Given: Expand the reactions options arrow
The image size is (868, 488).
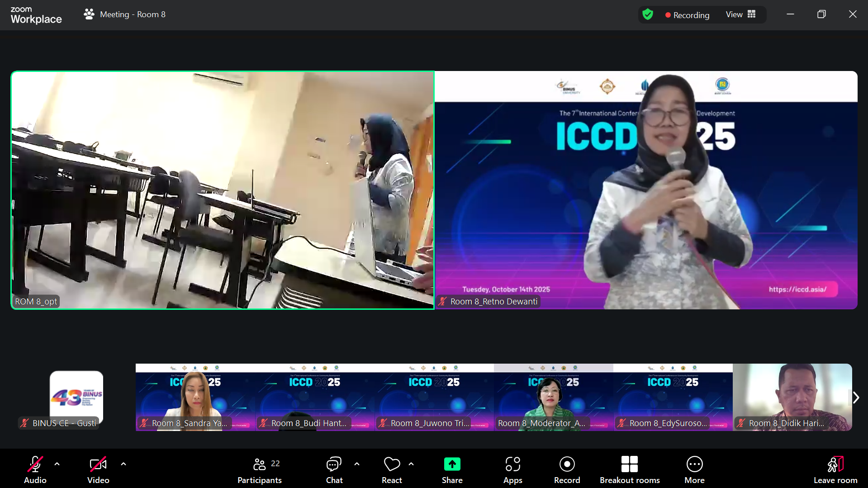Looking at the screenshot, I should click(x=411, y=464).
